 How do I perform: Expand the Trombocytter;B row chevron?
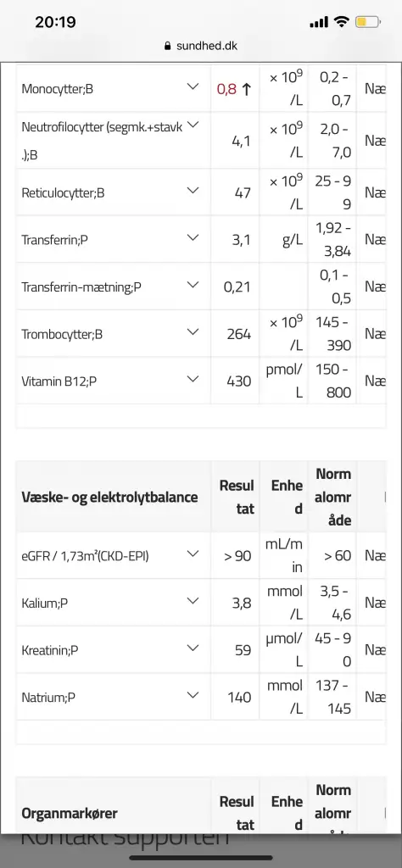coord(193,331)
